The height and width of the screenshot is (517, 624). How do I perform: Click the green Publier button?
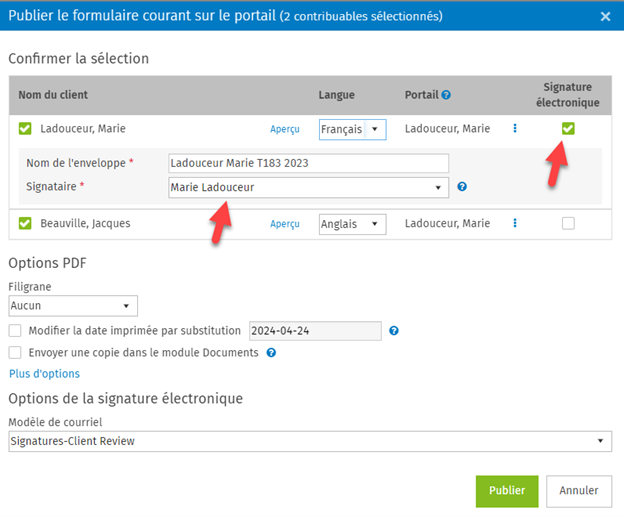(x=507, y=491)
